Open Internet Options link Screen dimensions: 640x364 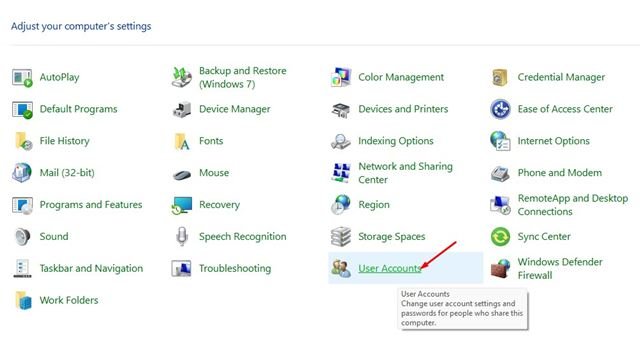[553, 141]
